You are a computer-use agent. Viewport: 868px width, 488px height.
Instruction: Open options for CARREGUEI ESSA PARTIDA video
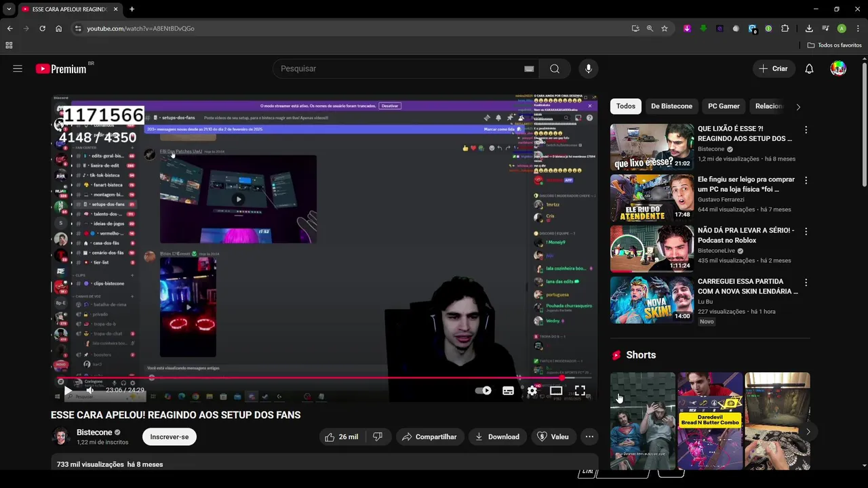tap(806, 282)
